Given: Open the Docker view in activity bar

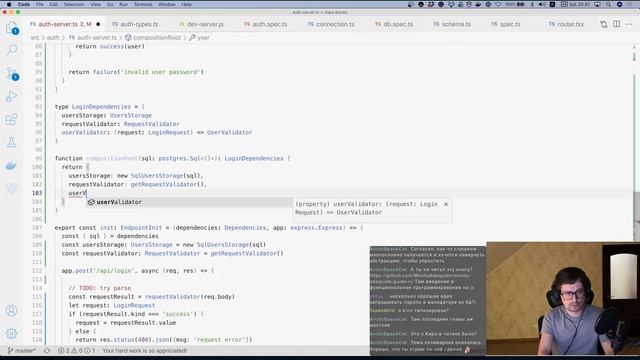Looking at the screenshot, I should tap(11, 165).
